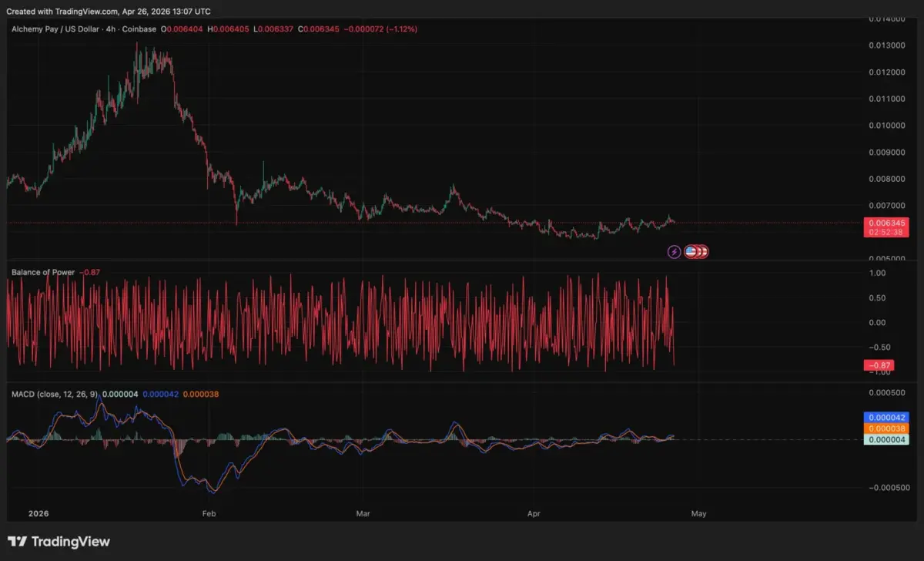
Task: Click the red Balance of Power -0.87 axis label
Action: coord(878,364)
